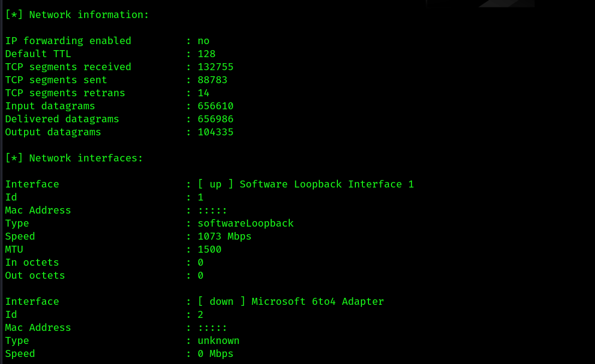Click the 'unknown' type value
Image resolution: width=595 pixels, height=364 pixels.
tap(219, 340)
